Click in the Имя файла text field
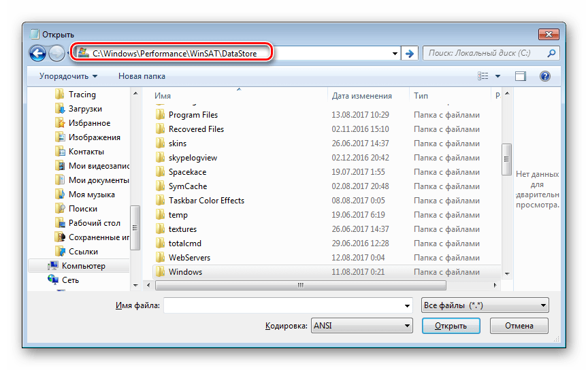Viewport: 588px width, 370px height. click(288, 305)
